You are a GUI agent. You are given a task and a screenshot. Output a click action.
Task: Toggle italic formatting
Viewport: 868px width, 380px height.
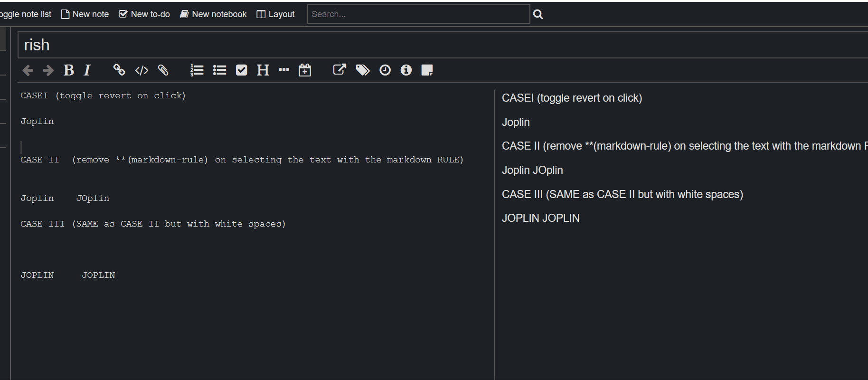(x=87, y=70)
